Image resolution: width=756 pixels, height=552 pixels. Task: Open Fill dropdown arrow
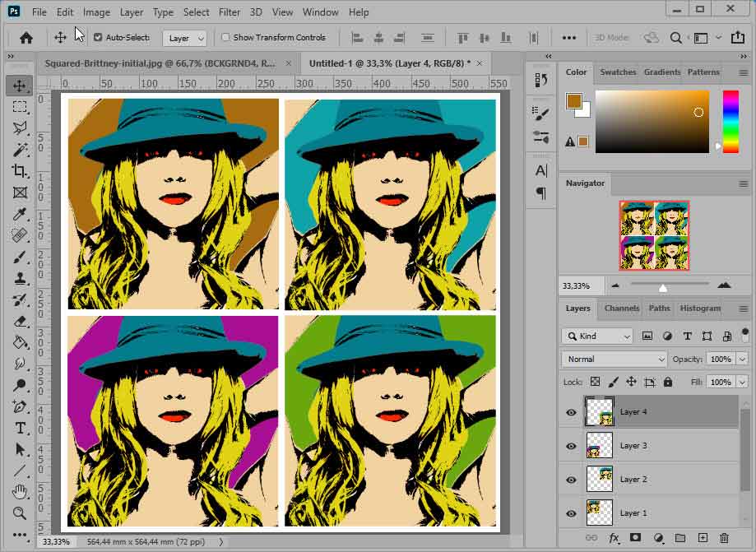pyautogui.click(x=742, y=382)
